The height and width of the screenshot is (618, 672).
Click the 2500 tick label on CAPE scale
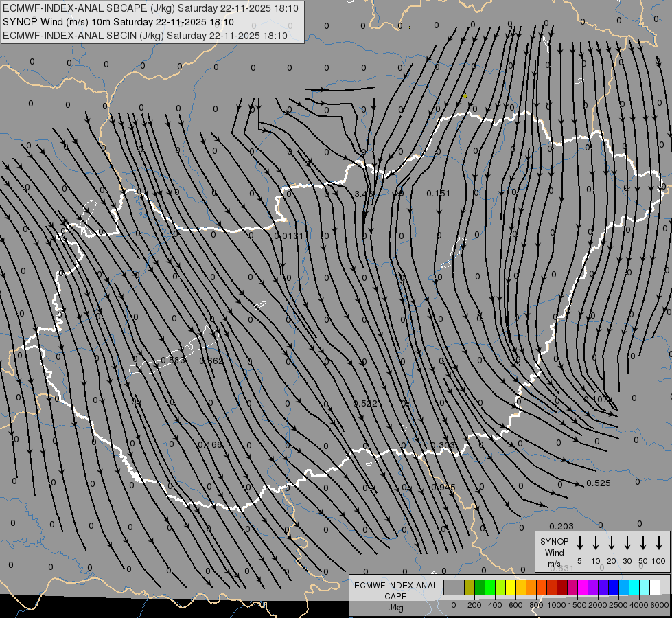(x=618, y=605)
